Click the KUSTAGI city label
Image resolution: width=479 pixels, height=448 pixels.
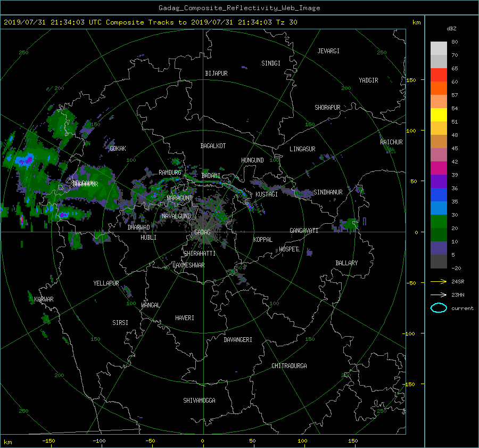[267, 194]
